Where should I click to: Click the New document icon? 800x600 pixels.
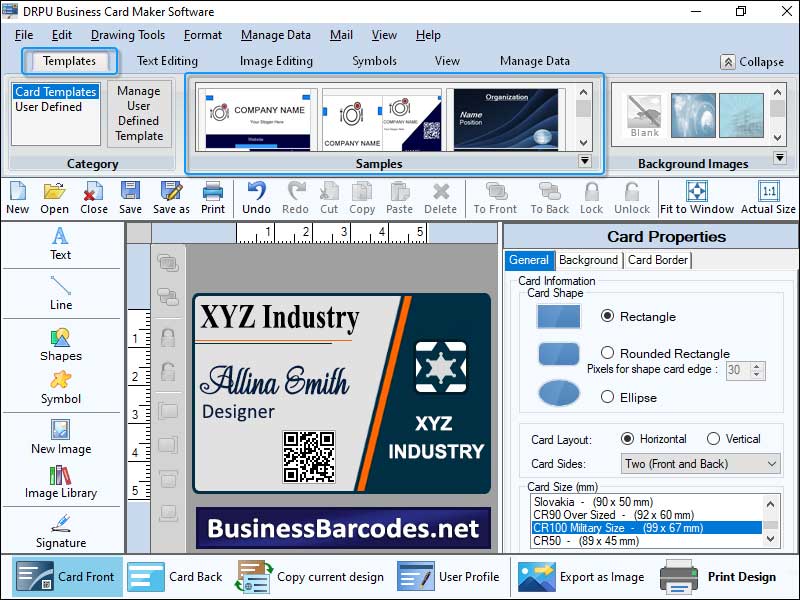pyautogui.click(x=17, y=197)
